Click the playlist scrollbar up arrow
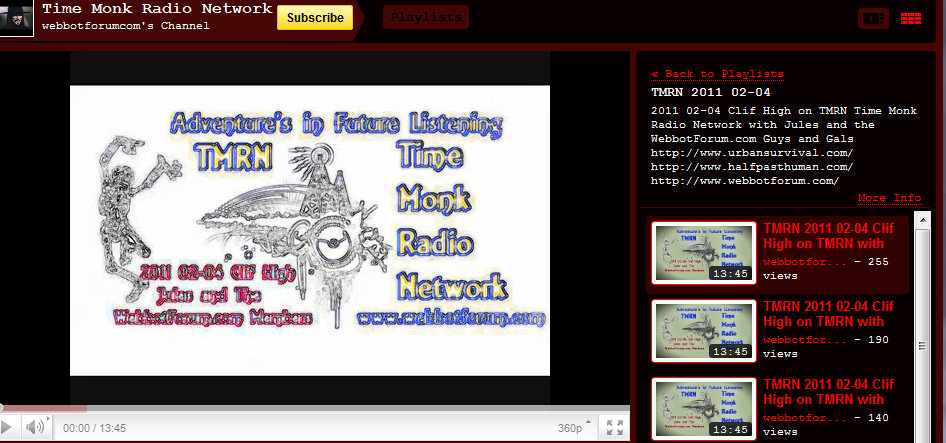 pyautogui.click(x=922, y=220)
